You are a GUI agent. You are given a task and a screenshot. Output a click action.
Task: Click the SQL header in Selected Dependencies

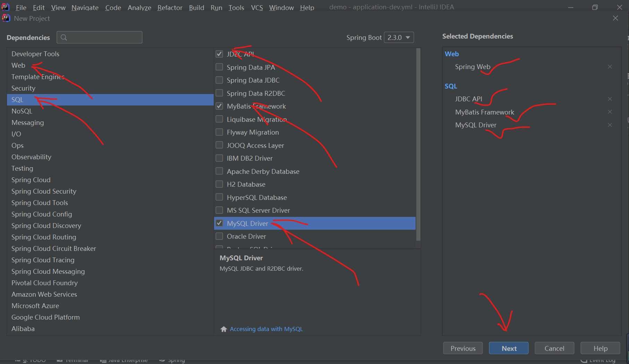point(451,86)
